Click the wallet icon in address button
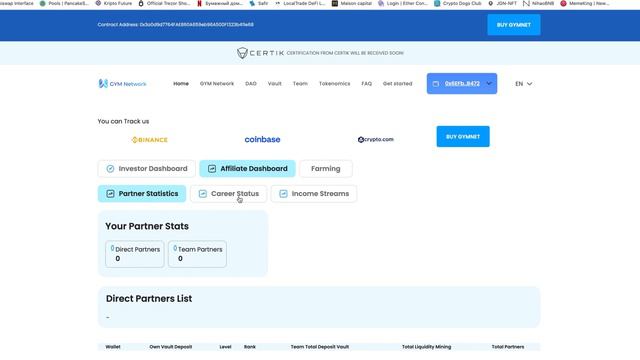 point(436,84)
